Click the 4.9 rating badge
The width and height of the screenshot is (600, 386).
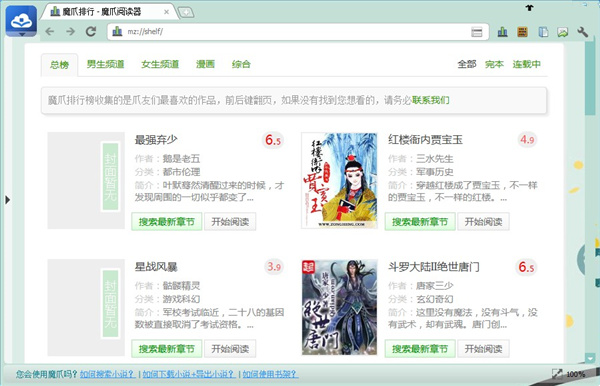527,140
